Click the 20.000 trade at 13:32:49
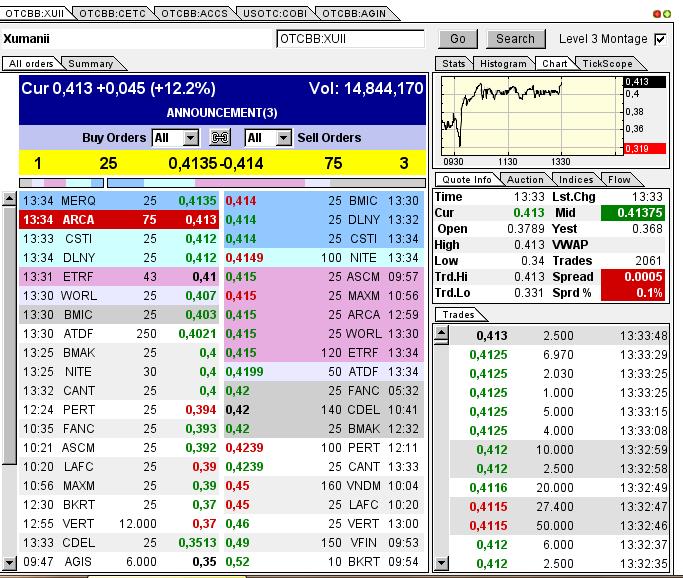Viewport: 683px width, 578px height. [x=559, y=487]
